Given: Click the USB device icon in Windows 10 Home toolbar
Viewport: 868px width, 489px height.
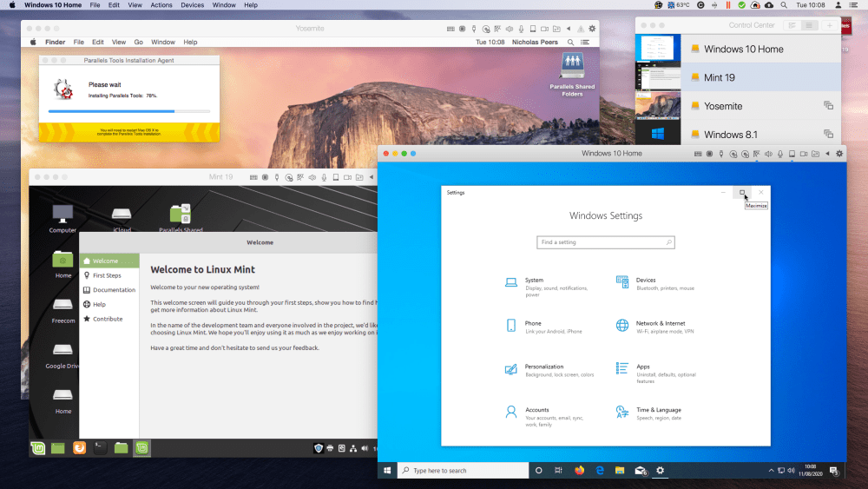Looking at the screenshot, I should pyautogui.click(x=721, y=154).
